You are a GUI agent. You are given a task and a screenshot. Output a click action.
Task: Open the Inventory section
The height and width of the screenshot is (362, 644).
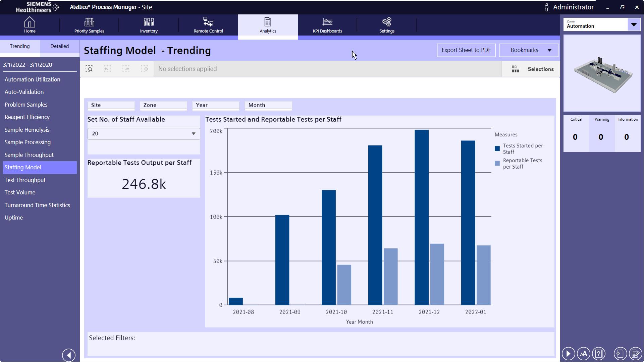click(149, 25)
